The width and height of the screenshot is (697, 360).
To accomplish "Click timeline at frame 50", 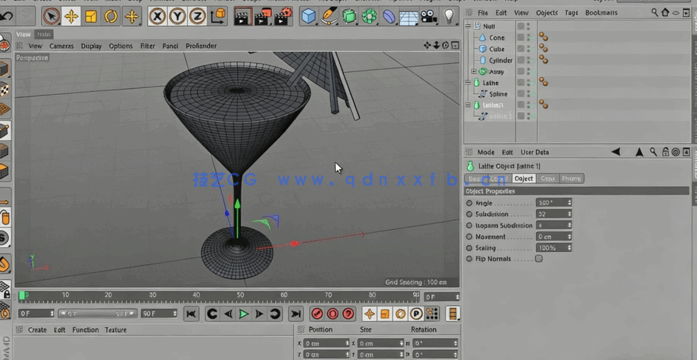I will tap(240, 295).
